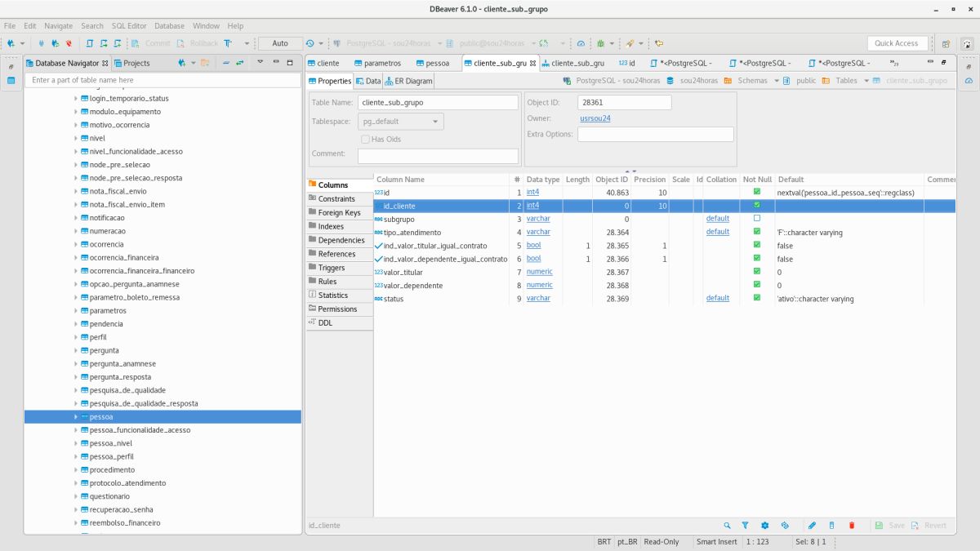Click the pencil edit icon at bottom
Screen dimensions: 980x551
click(x=812, y=526)
